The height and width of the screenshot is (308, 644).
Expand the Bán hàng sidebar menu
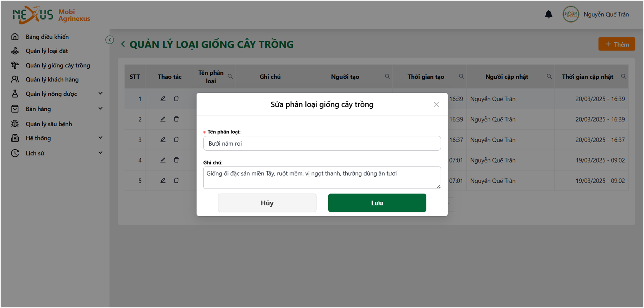pyautogui.click(x=100, y=108)
